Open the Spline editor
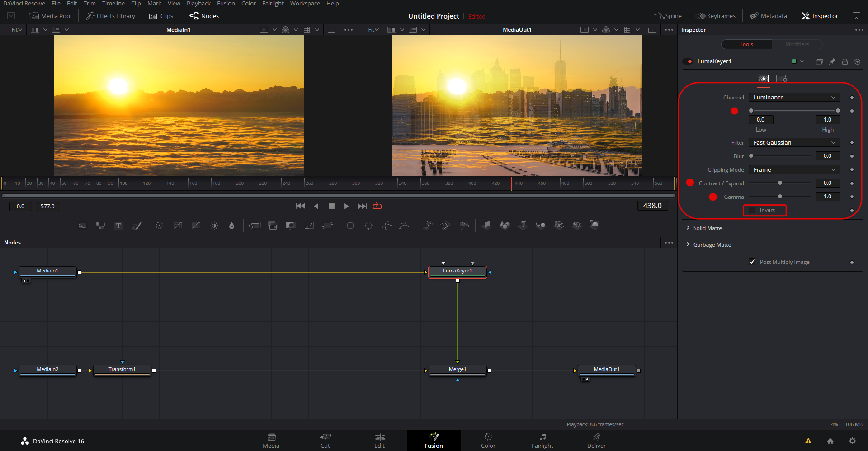The image size is (868, 451). 668,16
